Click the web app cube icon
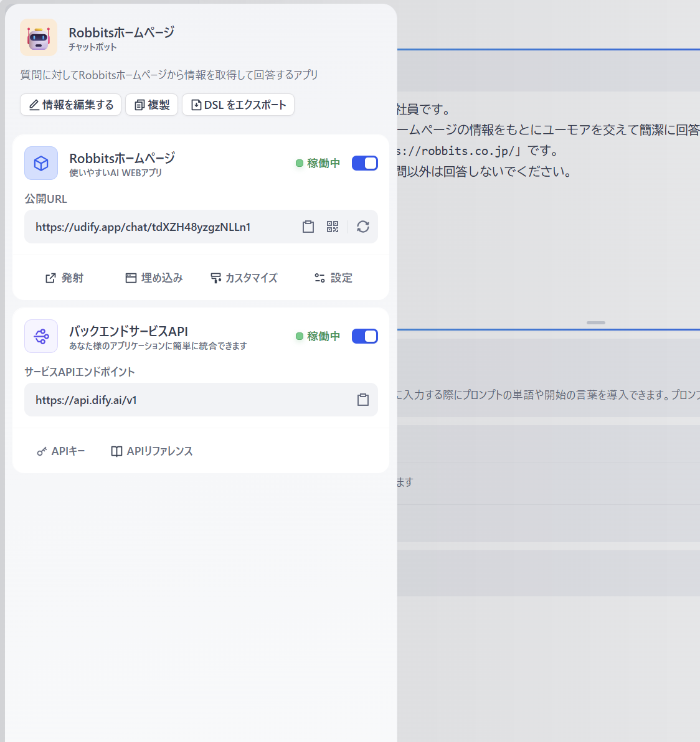This screenshot has width=700, height=742. (41, 163)
